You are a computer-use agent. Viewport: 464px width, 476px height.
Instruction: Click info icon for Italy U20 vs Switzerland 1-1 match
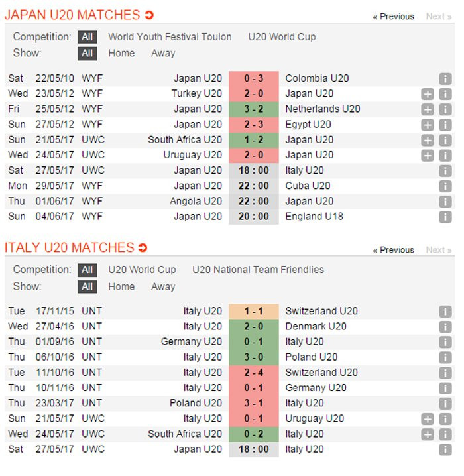445,311
